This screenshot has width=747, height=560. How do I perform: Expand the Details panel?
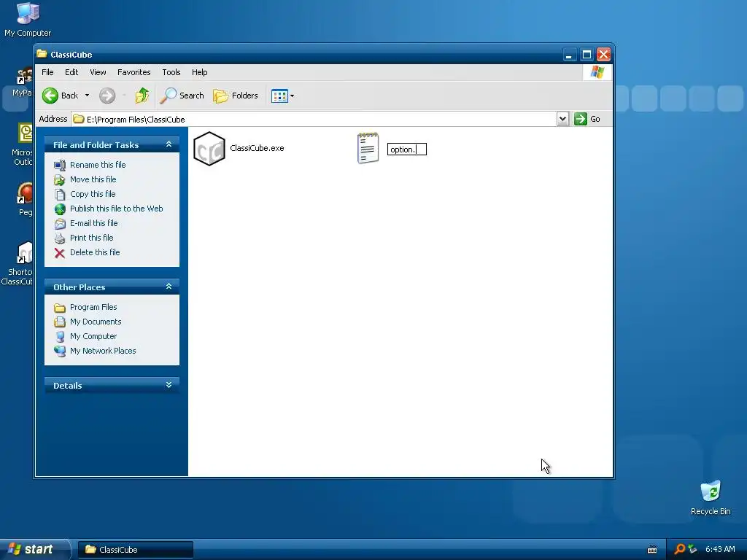pyautogui.click(x=169, y=385)
